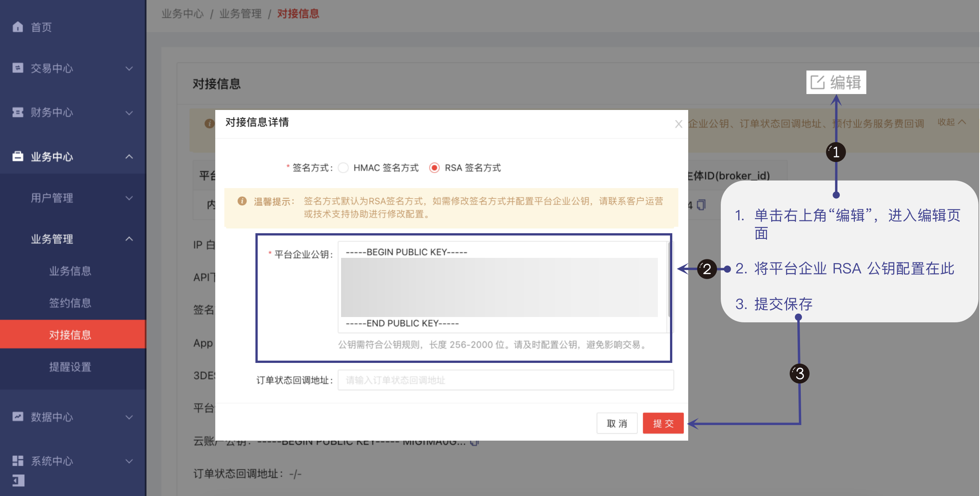Expand 用户管理 submenu chevron
Image resolution: width=980 pixels, height=496 pixels.
(129, 198)
